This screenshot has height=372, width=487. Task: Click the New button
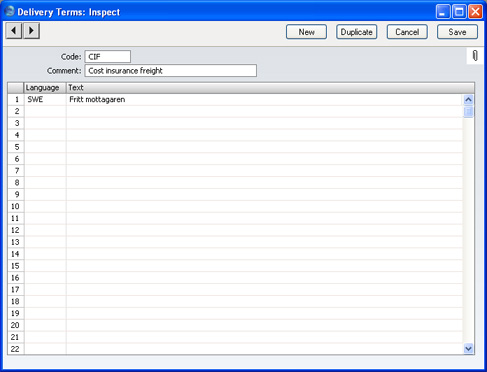tap(306, 32)
